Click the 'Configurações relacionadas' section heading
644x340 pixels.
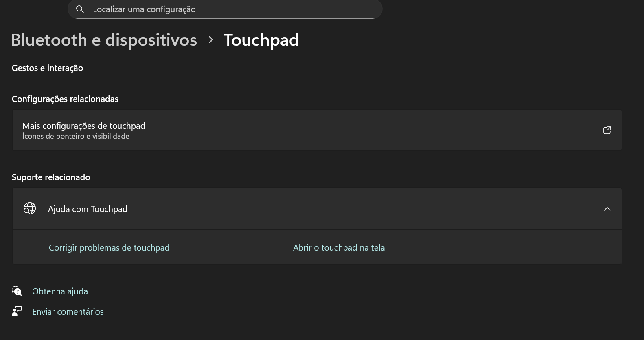pyautogui.click(x=65, y=99)
